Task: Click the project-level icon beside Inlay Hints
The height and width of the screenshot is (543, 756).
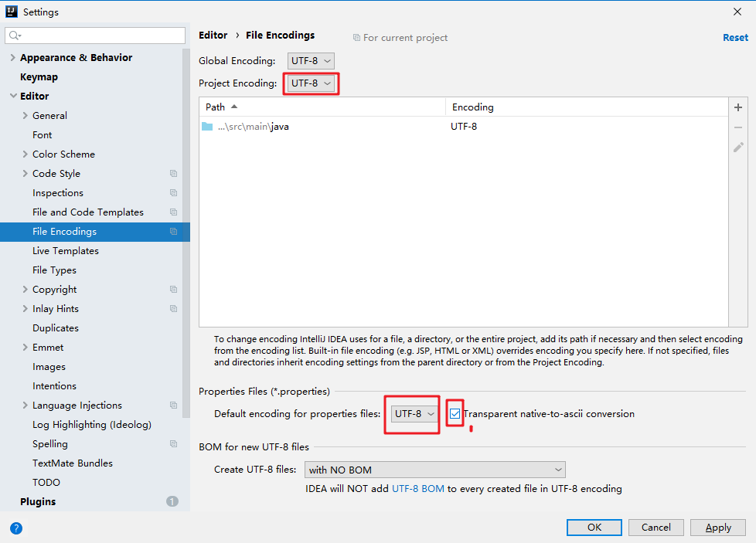Action: pyautogui.click(x=174, y=308)
